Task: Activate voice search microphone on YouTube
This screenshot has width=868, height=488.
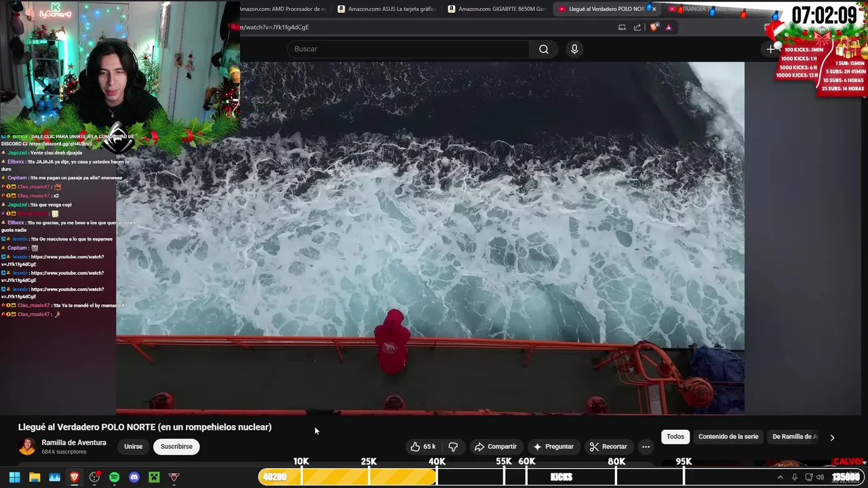Action: (x=574, y=49)
